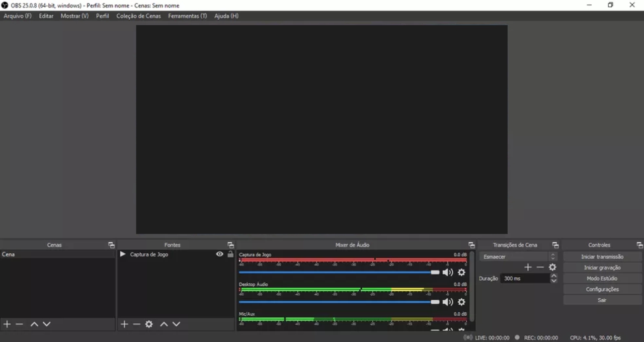Image resolution: width=644 pixels, height=342 pixels.
Task: Open Configurações
Action: pos(602,289)
